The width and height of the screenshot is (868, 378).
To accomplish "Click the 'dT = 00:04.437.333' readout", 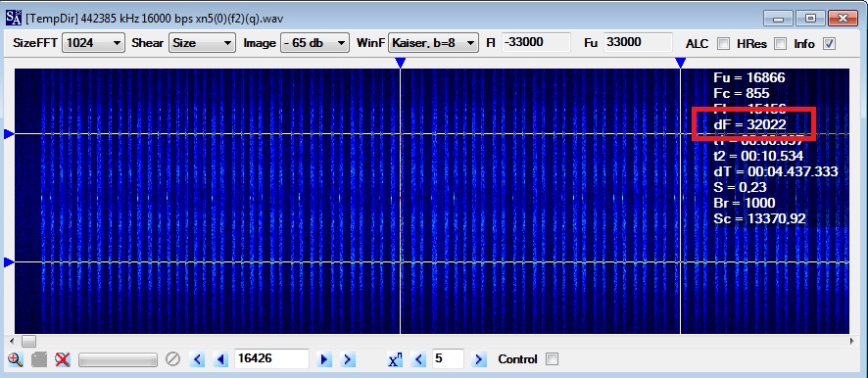I will pos(776,171).
